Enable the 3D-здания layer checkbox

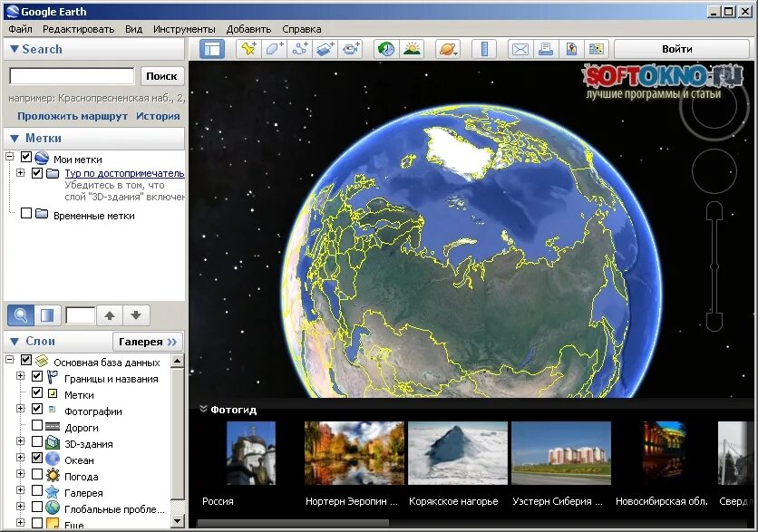pyautogui.click(x=37, y=441)
